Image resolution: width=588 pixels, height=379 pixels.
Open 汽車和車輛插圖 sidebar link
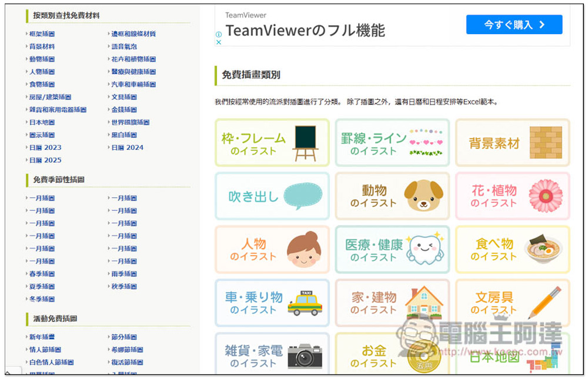pos(133,85)
